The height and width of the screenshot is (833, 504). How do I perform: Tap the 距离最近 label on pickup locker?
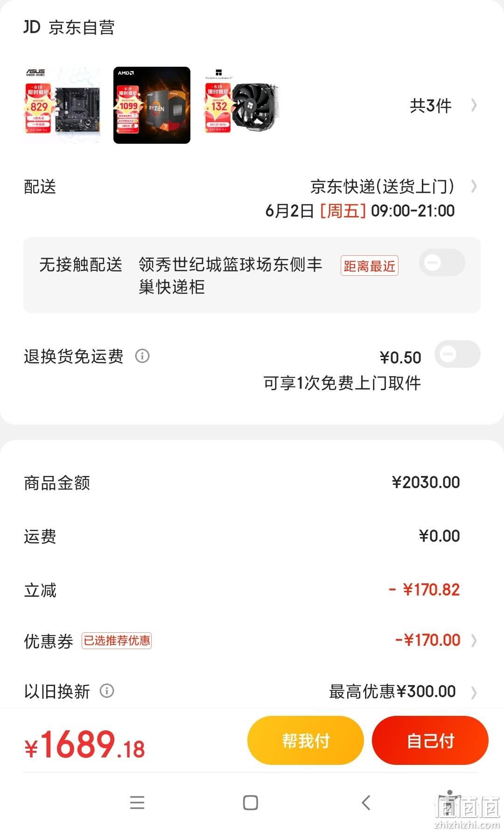tap(369, 266)
